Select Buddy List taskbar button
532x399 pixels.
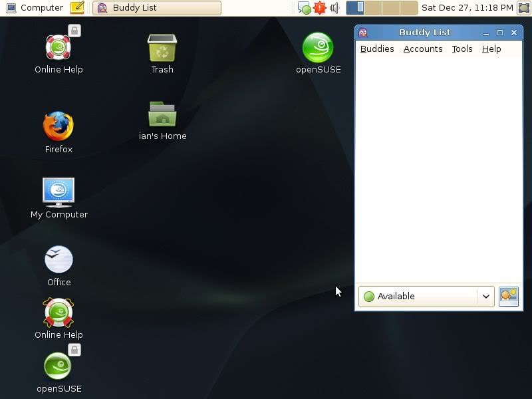tap(157, 8)
